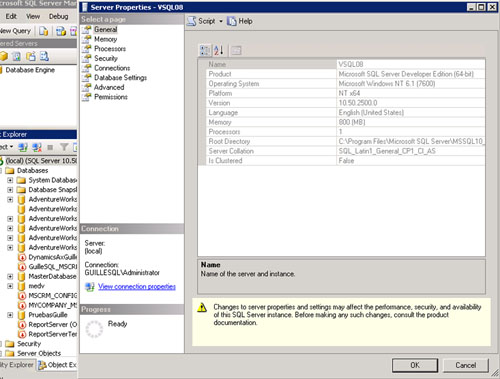The image size is (500, 379).
Task: Click the MasterDatabase cylinder icon
Action: [22, 277]
